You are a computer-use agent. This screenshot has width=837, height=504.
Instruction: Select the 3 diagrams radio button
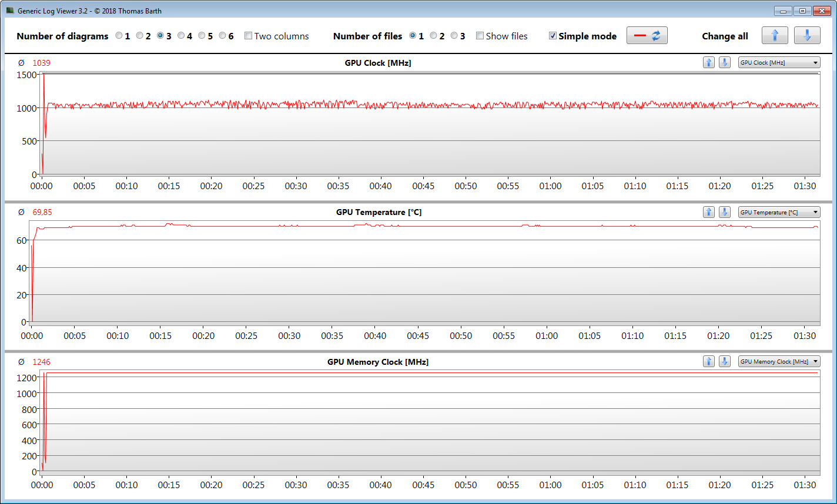coord(160,36)
